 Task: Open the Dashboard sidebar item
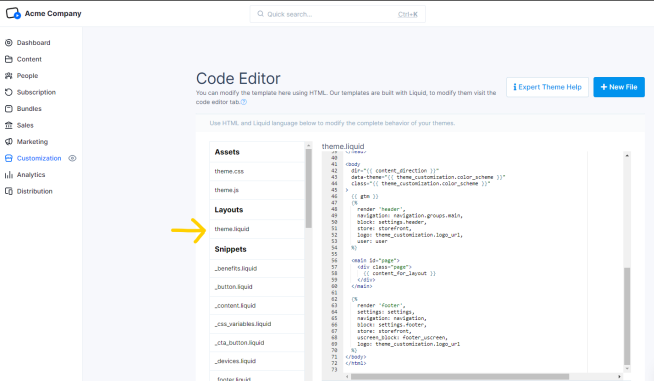click(33, 43)
